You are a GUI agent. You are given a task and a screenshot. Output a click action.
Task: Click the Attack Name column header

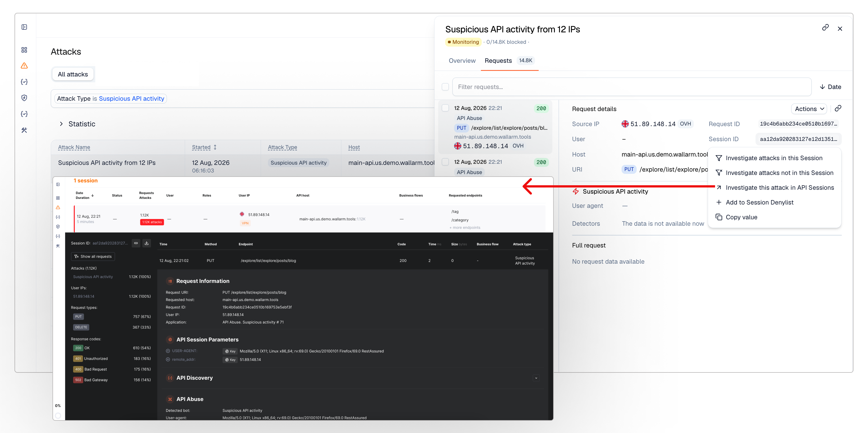click(74, 147)
